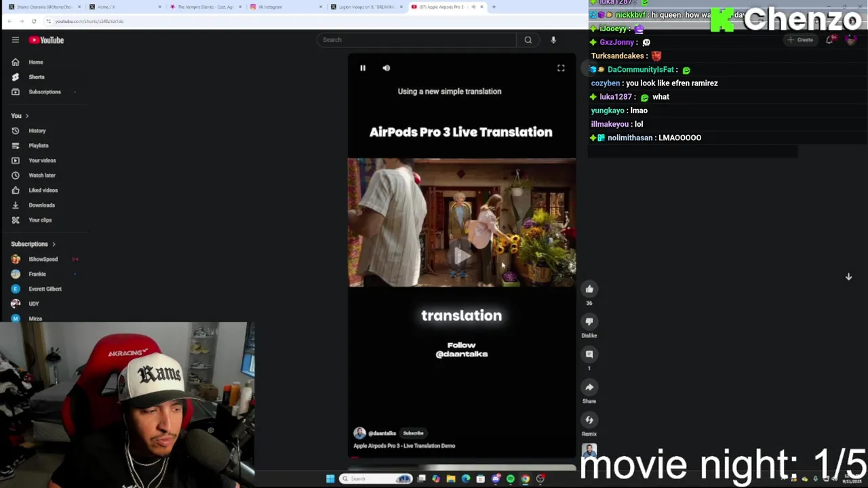Viewport: 868px width, 488px height.
Task: Go back in browser
Action: [x=9, y=21]
